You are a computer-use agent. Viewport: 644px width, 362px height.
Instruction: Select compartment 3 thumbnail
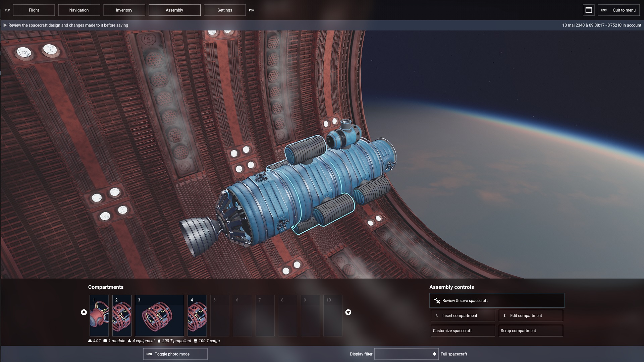coord(159,315)
